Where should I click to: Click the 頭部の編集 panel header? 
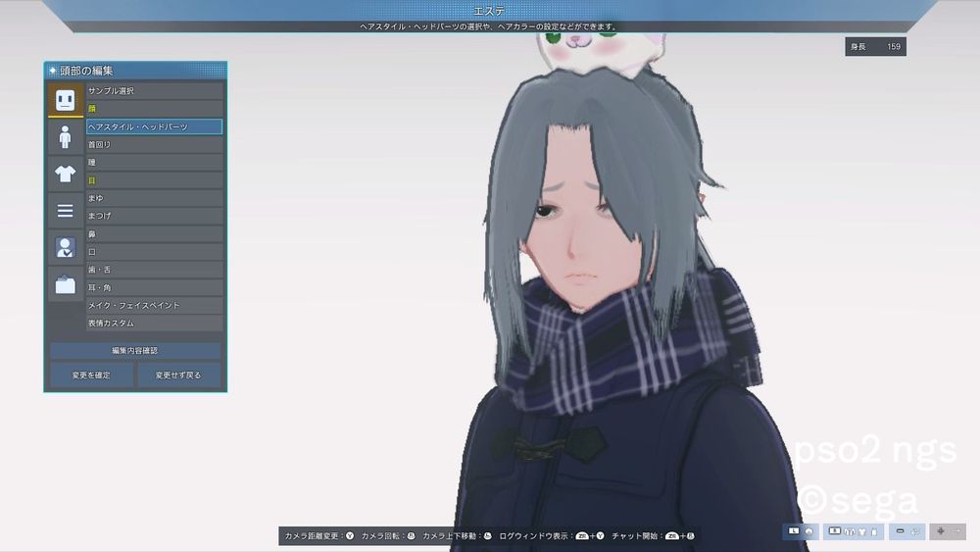135,70
